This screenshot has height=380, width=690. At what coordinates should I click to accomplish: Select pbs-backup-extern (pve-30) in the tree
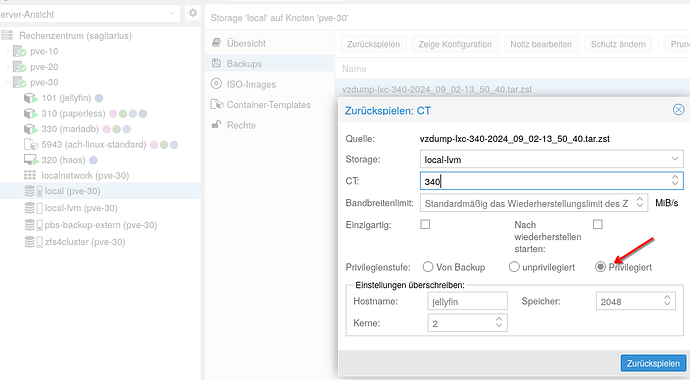pyautogui.click(x=101, y=225)
